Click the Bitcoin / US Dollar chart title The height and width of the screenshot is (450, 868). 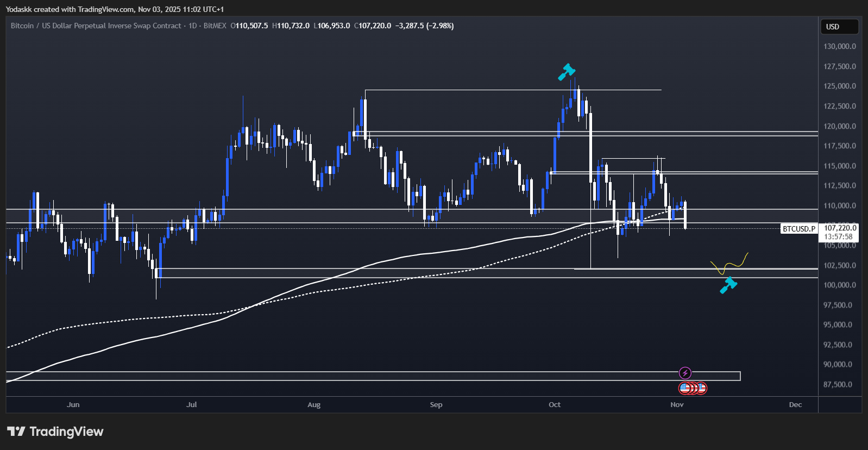pyautogui.click(x=96, y=26)
